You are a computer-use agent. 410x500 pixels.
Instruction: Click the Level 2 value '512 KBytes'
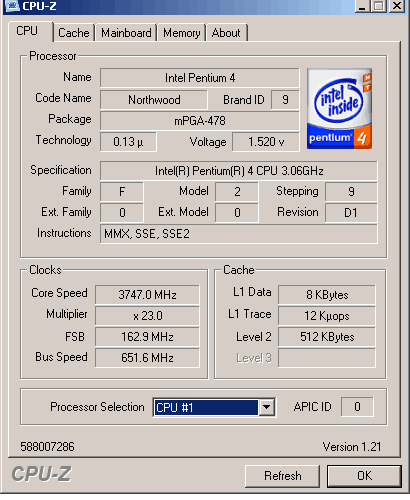pos(327,337)
